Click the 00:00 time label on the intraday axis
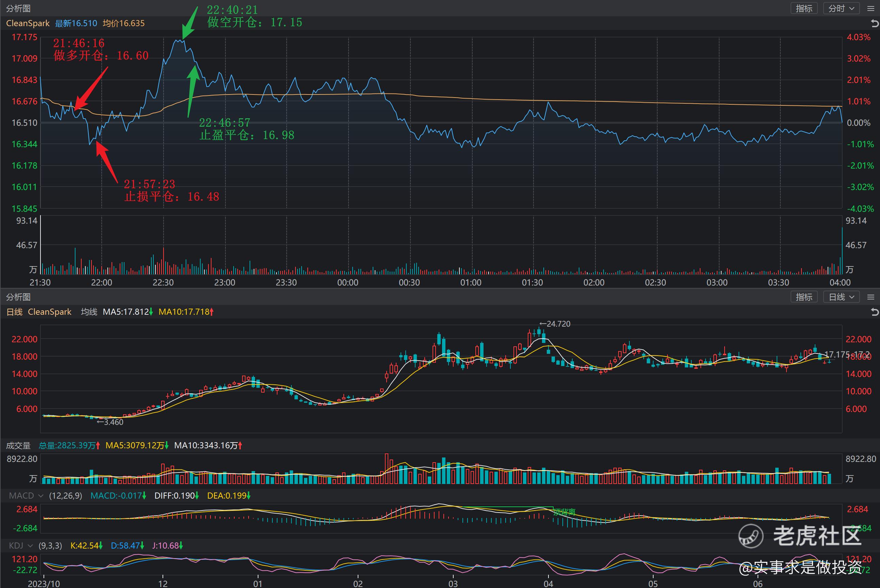The width and height of the screenshot is (880, 588). click(348, 282)
